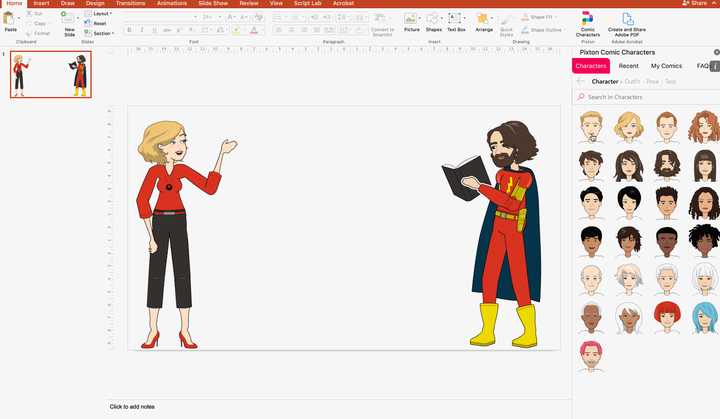Open the Shape Outline dropdown arrow

(566, 30)
